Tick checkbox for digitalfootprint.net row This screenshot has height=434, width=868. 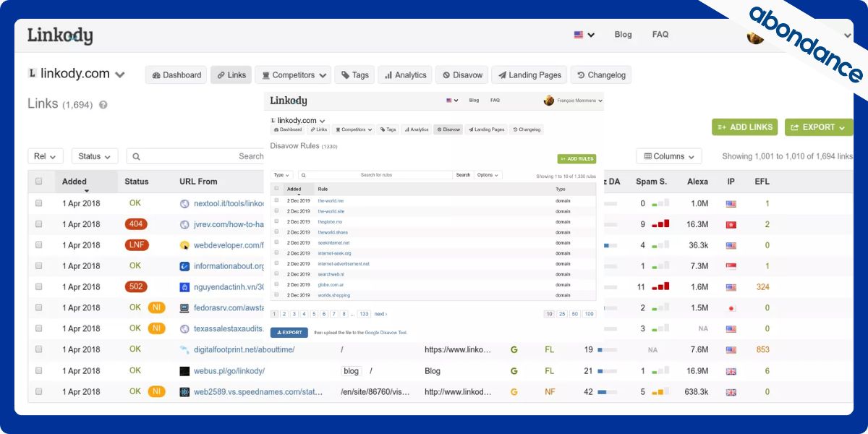(39, 349)
